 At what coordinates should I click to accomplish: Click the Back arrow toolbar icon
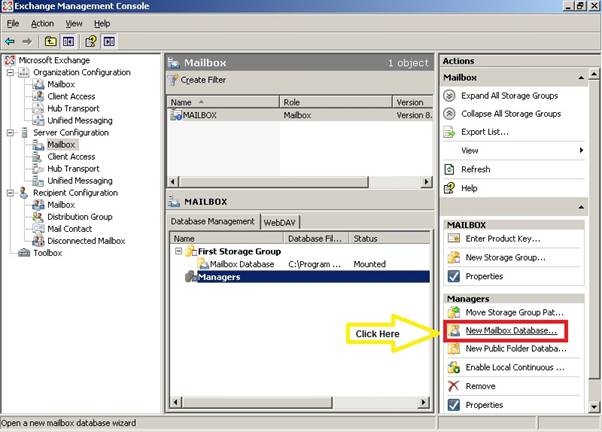10,41
